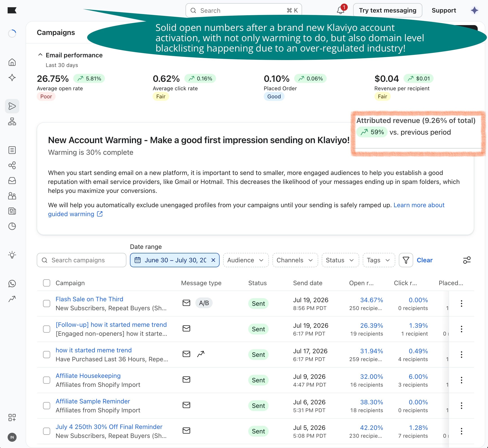Check the Flash Sale on The Third row
The width and height of the screenshot is (488, 448).
[47, 304]
